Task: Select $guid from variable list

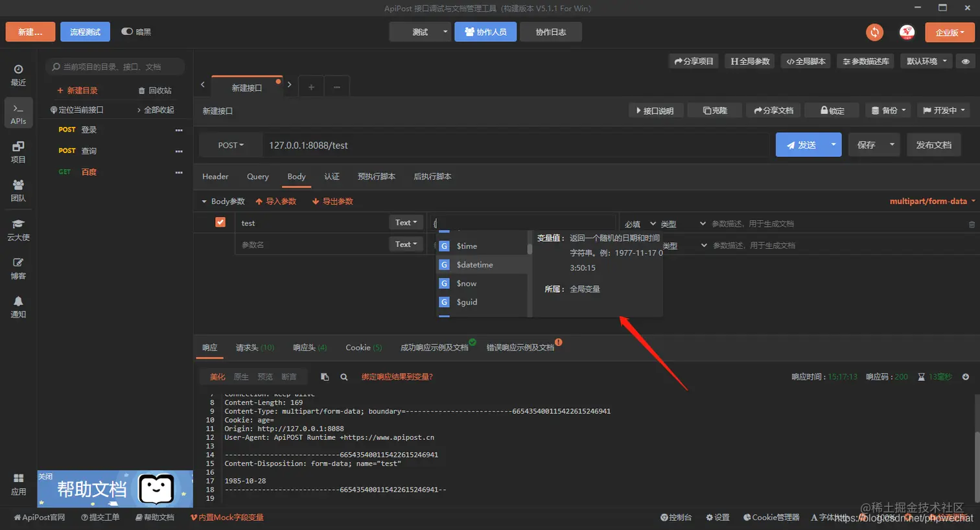Action: pyautogui.click(x=482, y=302)
